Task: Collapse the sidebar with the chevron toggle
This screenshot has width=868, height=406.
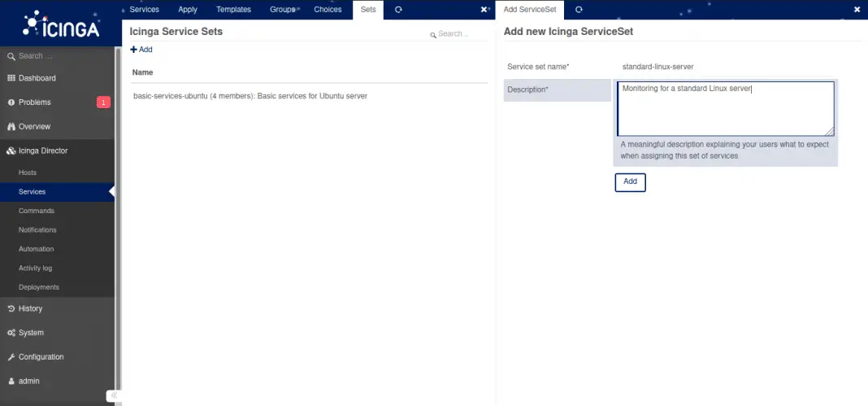Action: tap(114, 396)
